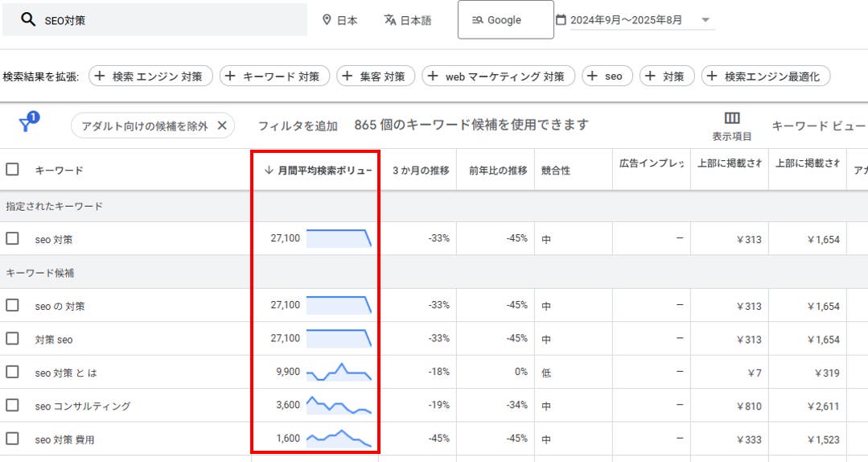Check the seo コンサルティング keyword row
Viewport: 868px width, 462px height.
(12, 406)
